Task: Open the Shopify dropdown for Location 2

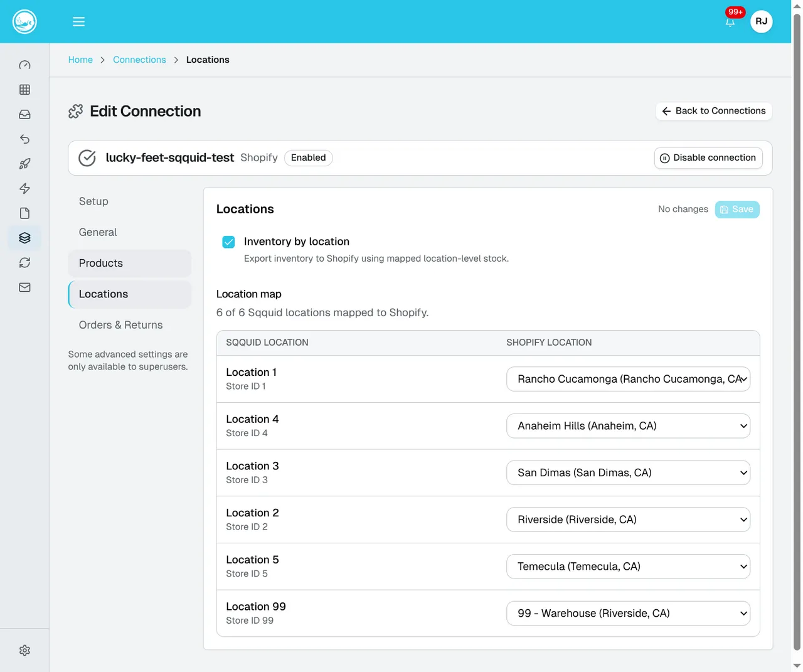Action: pos(628,520)
